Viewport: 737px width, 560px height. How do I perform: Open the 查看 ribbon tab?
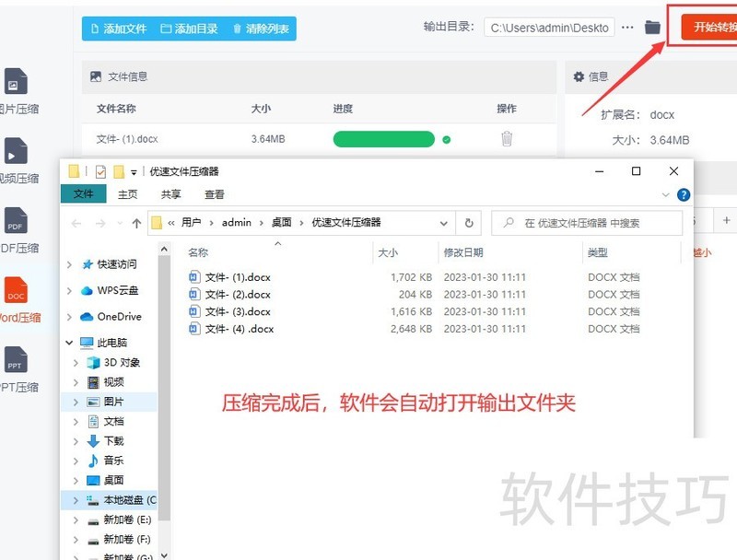coord(215,194)
